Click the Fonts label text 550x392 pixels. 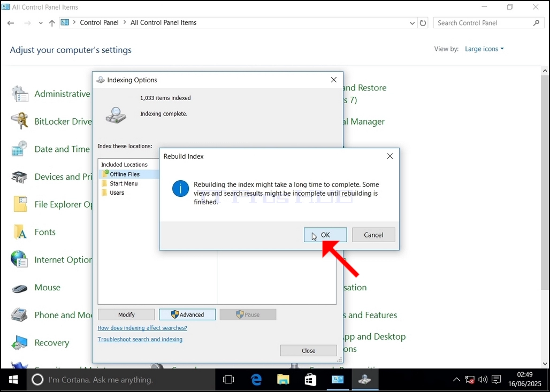tap(45, 232)
